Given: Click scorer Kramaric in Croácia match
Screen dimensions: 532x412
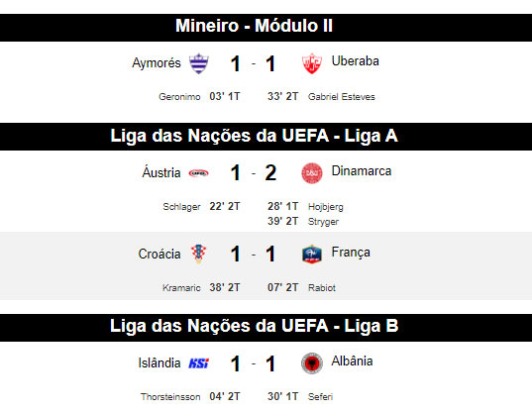Looking at the screenshot, I should 181,288.
